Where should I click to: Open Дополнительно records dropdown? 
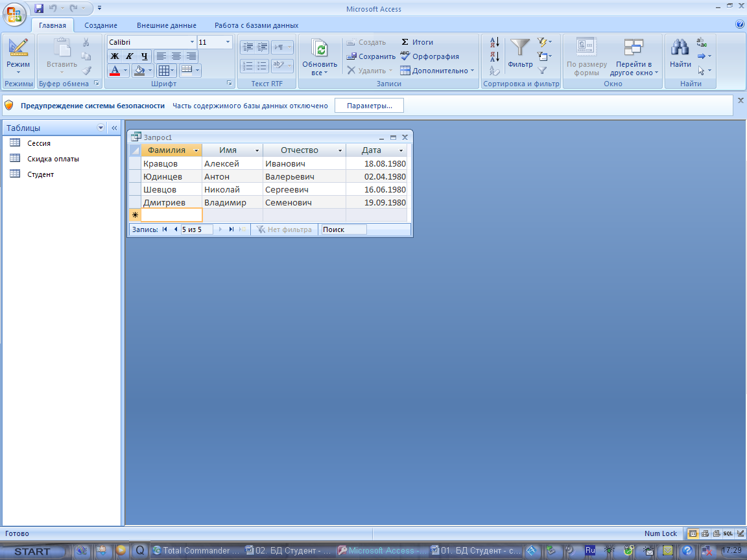coord(437,71)
